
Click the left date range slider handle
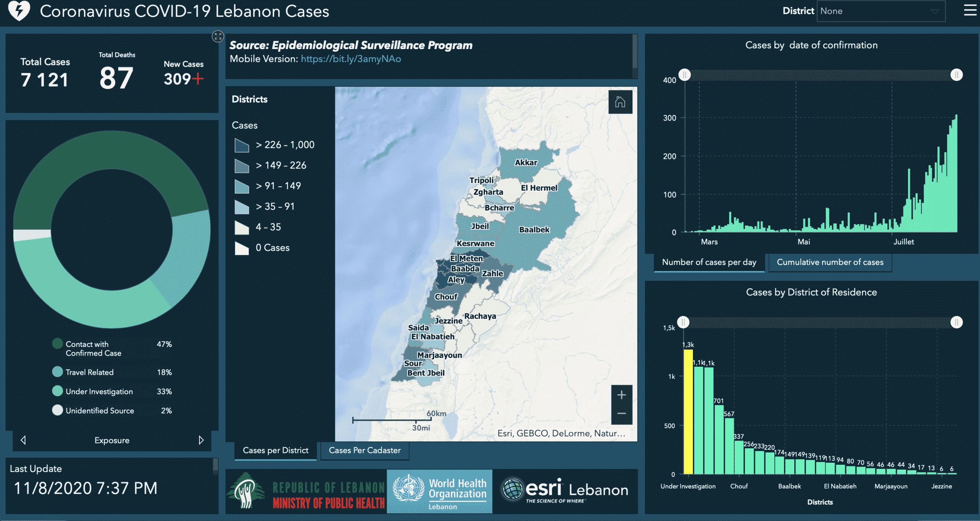click(x=684, y=75)
